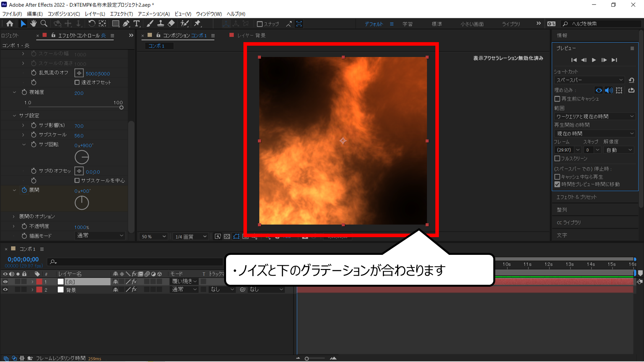Open the 50% magnification dropdown
The height and width of the screenshot is (362, 644).
click(x=154, y=237)
